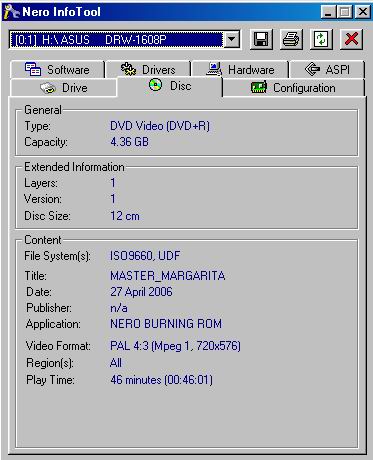The image size is (373, 460).
Task: Click the General group heading
Action: pos(43,110)
